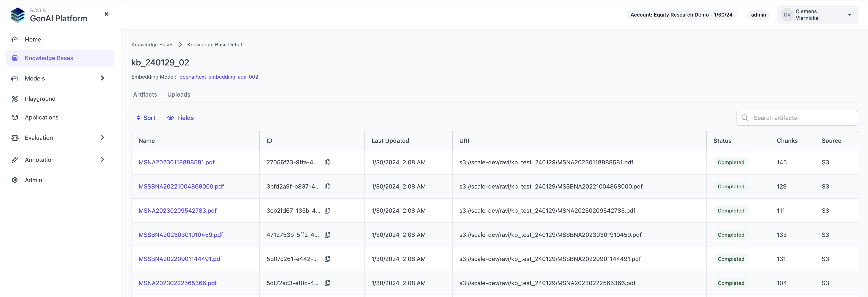Expand the Evaluation submenu chevron
The width and height of the screenshot is (868, 297).
(x=103, y=137)
